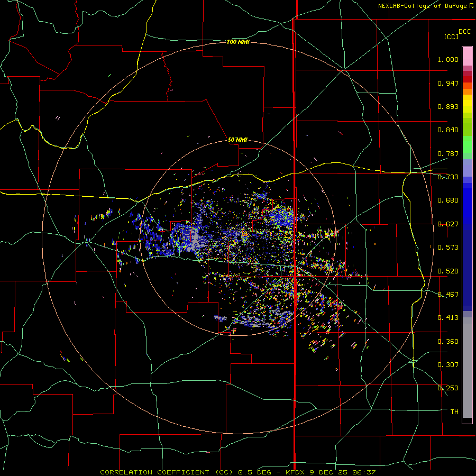The image size is (476, 476).
Task: Pick the pink swatch beside 1.000
Action: click(467, 57)
